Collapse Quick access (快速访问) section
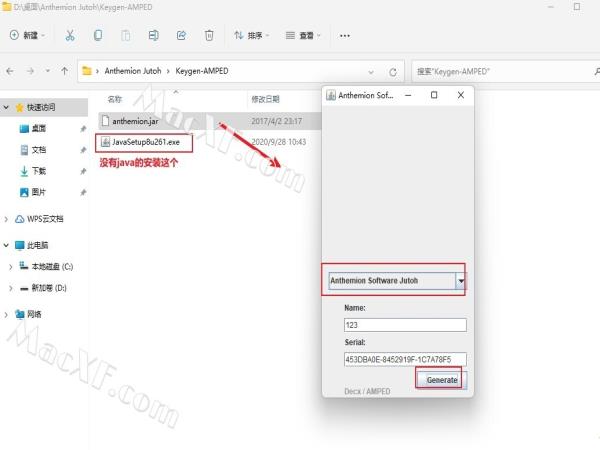The image size is (600, 450). point(6,108)
